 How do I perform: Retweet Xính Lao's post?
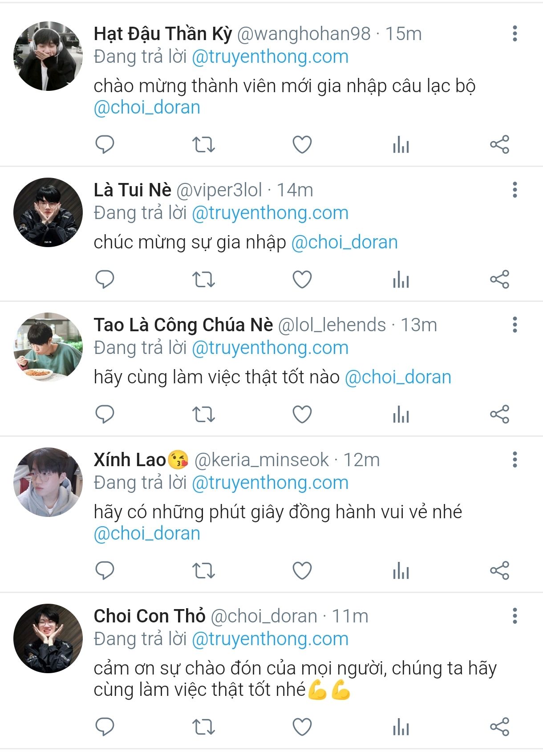coord(203,571)
